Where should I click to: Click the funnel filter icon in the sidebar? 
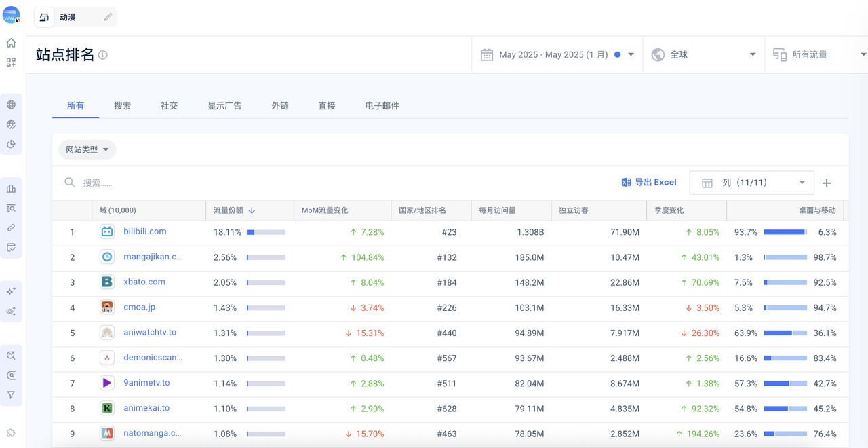click(11, 395)
